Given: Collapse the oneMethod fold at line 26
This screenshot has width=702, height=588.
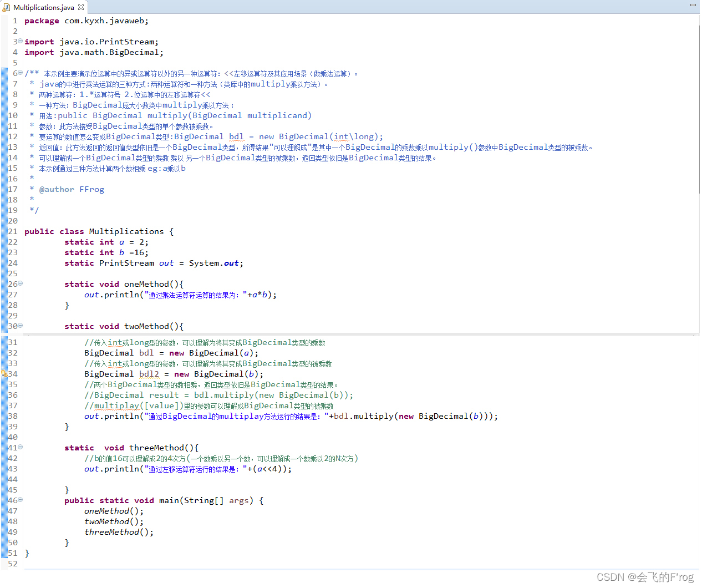Looking at the screenshot, I should [21, 283].
